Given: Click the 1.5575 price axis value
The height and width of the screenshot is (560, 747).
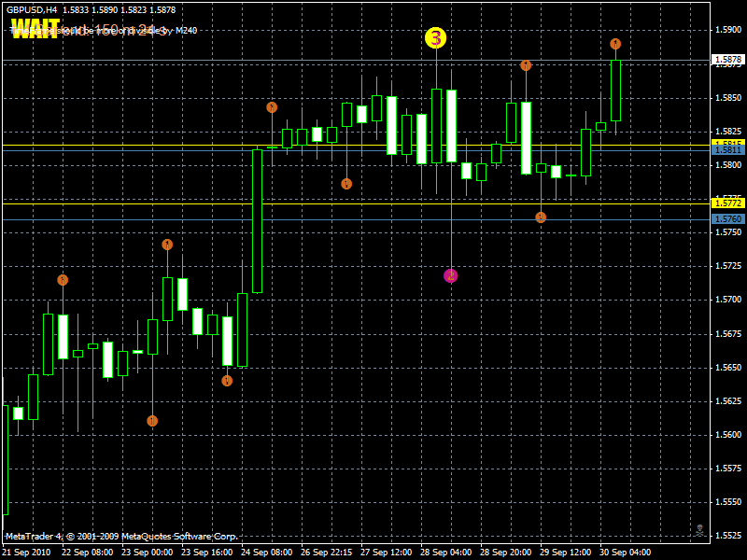Looking at the screenshot, I should (728, 469).
